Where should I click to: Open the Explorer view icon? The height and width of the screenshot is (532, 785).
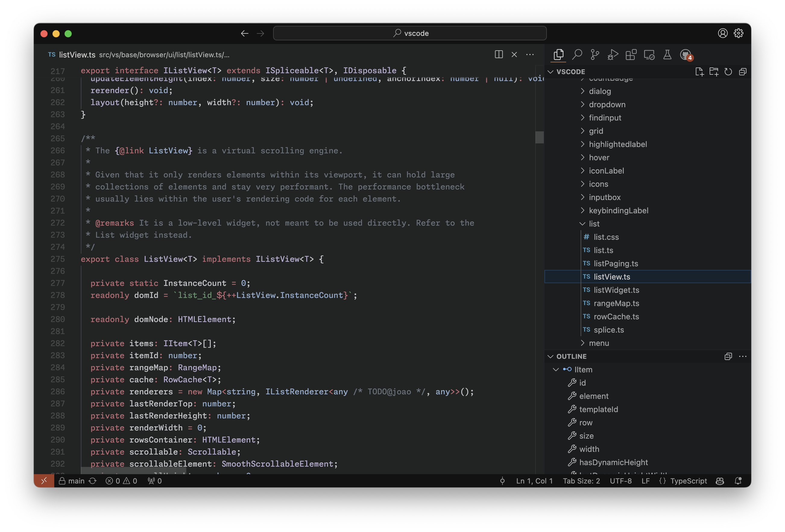(559, 54)
